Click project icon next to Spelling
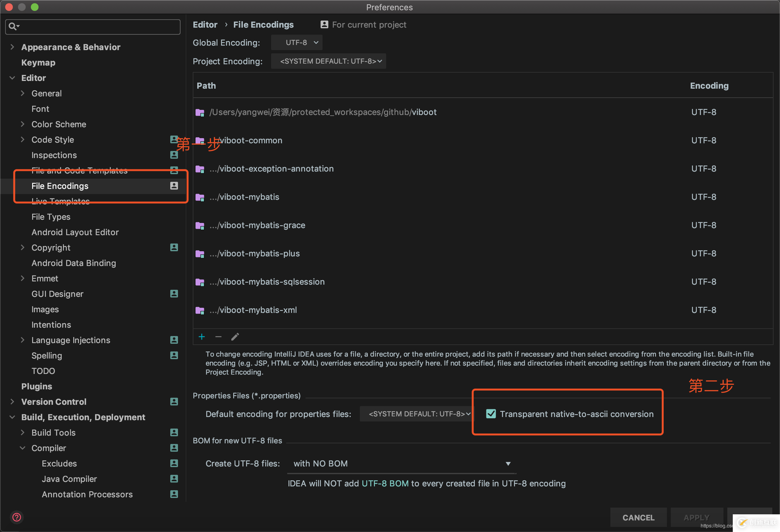The width and height of the screenshot is (780, 532). coord(174,355)
